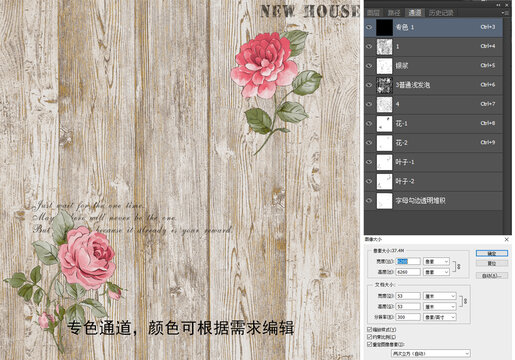Image resolution: width=515 pixels, height=360 pixels.
Task: Hide the 3普通浅发泡 channel
Action: click(x=369, y=85)
